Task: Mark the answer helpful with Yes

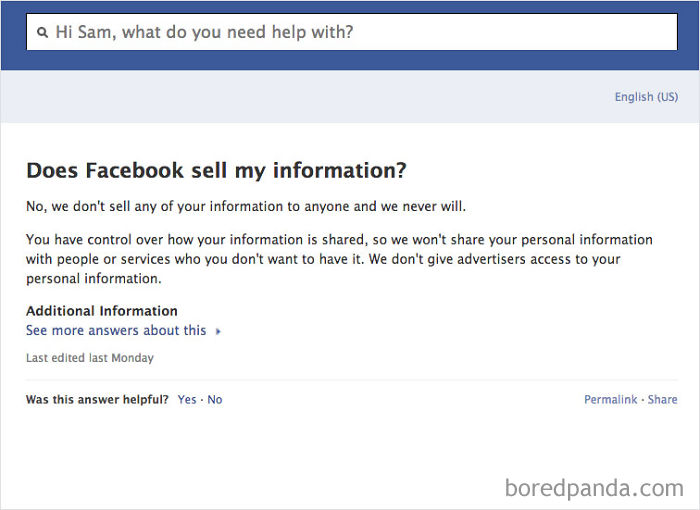Action: [x=187, y=399]
